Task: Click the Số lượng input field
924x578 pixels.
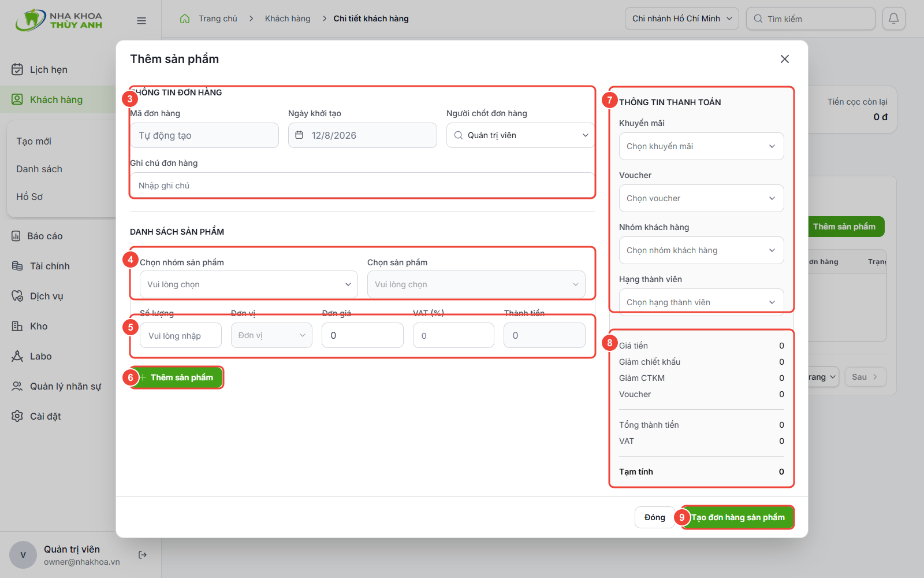Action: pyautogui.click(x=181, y=335)
